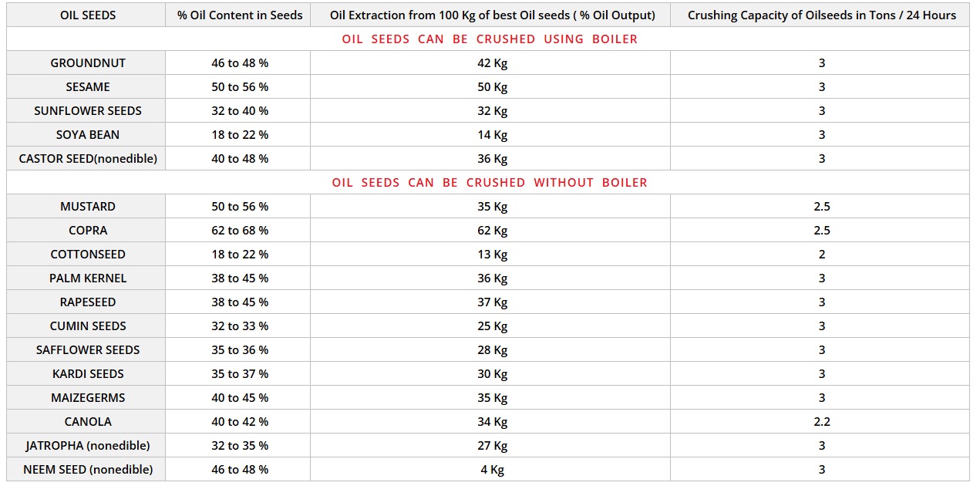Click the MUSTARD row label
The image size is (980, 496).
pyautogui.click(x=88, y=206)
